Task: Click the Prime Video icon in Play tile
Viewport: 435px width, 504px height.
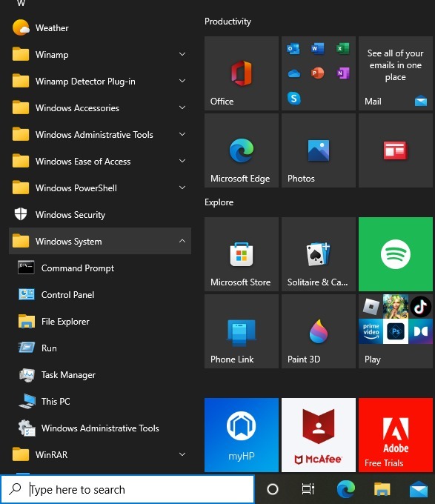Action: [371, 331]
